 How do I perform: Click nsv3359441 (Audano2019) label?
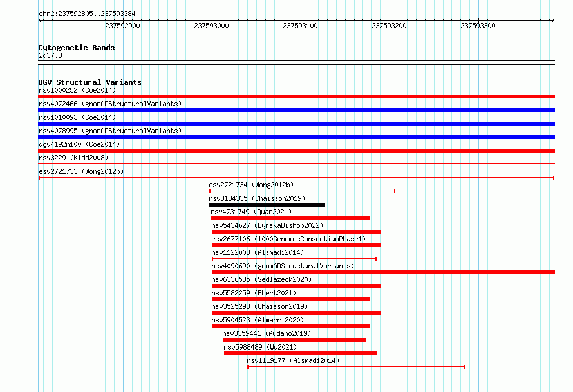[x=267, y=333]
